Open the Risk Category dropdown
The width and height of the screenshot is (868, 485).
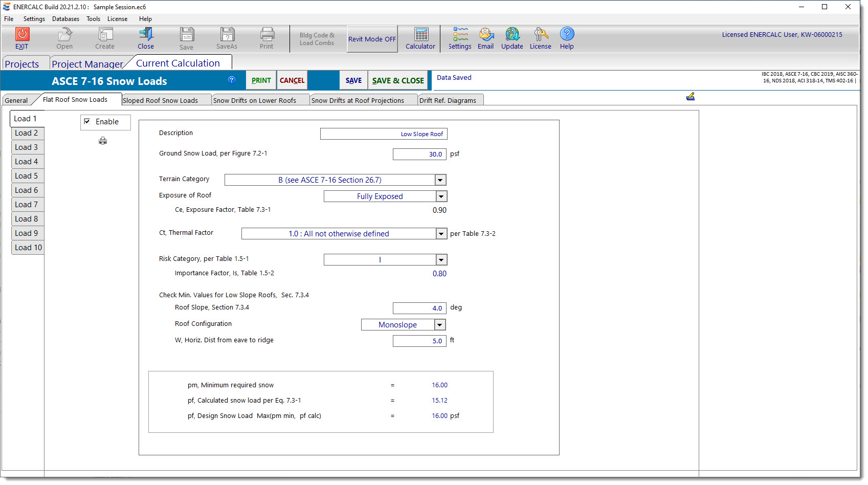(441, 260)
